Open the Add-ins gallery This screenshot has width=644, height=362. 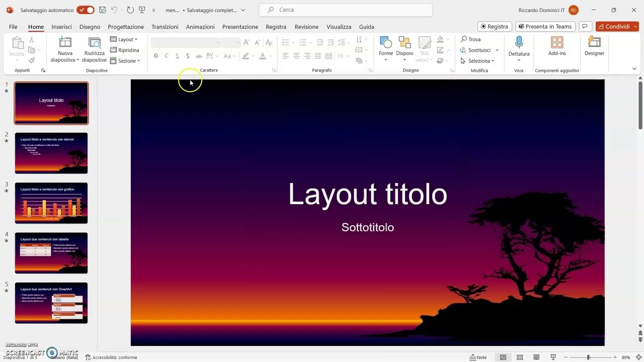[x=557, y=46]
